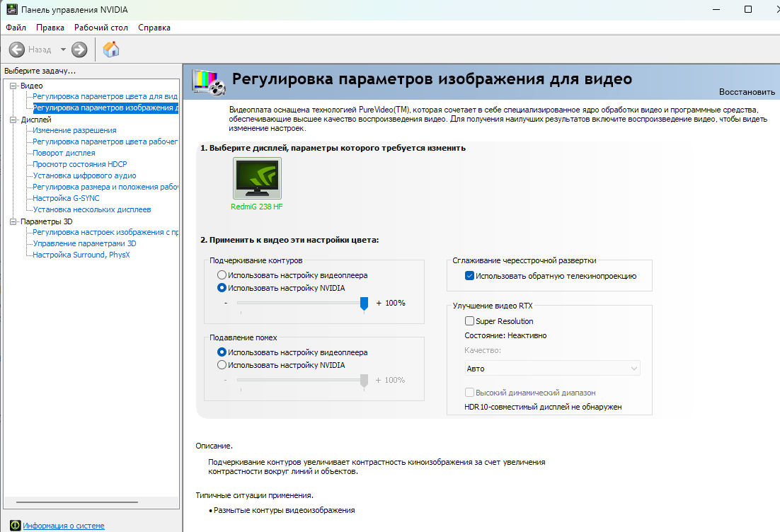This screenshot has width=780, height=532.
Task: Open Информация о системе link
Action: pos(64,526)
